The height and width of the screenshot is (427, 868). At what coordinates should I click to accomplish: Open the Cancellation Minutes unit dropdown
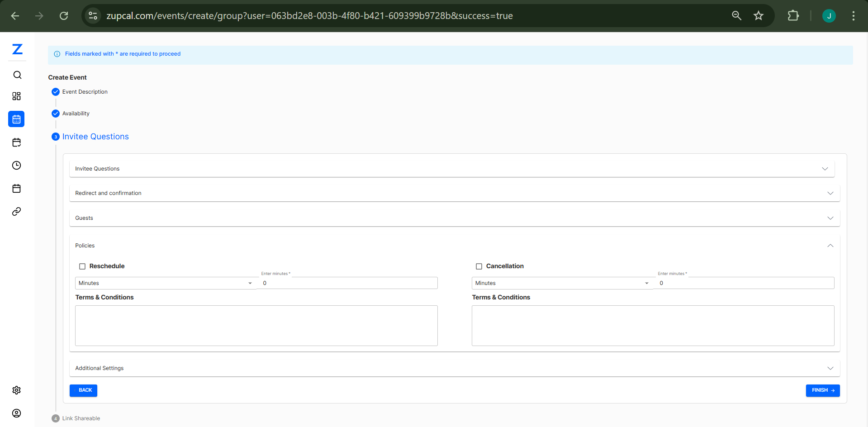[647, 283]
